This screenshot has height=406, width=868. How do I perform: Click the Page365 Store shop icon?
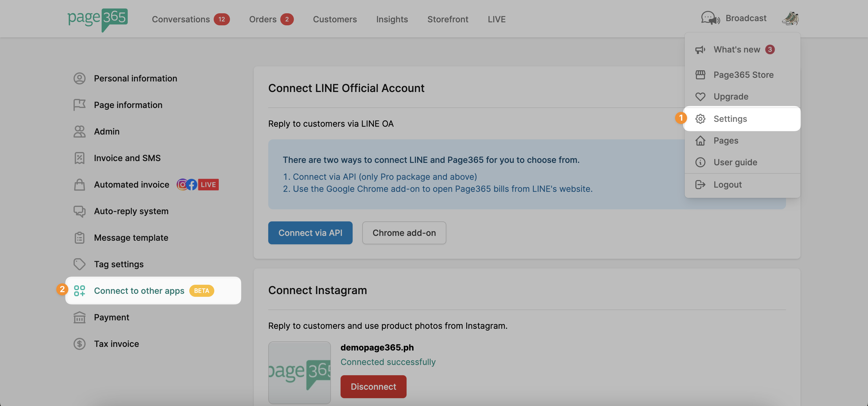click(x=700, y=75)
